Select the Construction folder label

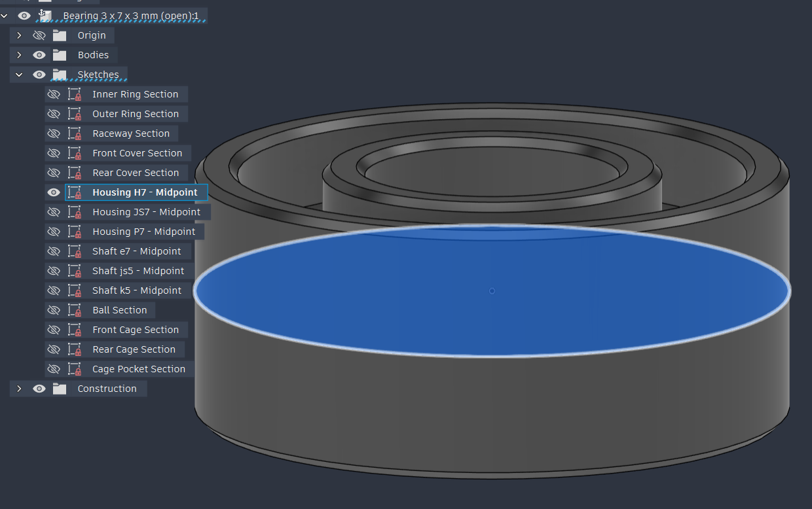(107, 389)
